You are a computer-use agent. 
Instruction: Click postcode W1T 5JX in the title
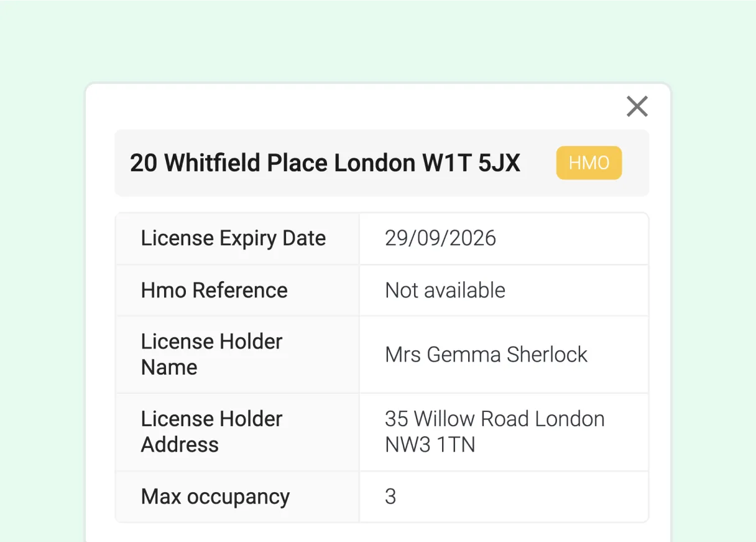(472, 162)
